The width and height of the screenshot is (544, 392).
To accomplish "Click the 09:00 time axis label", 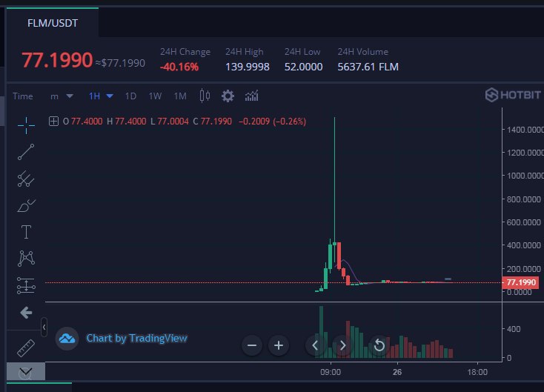I will click(x=331, y=372).
